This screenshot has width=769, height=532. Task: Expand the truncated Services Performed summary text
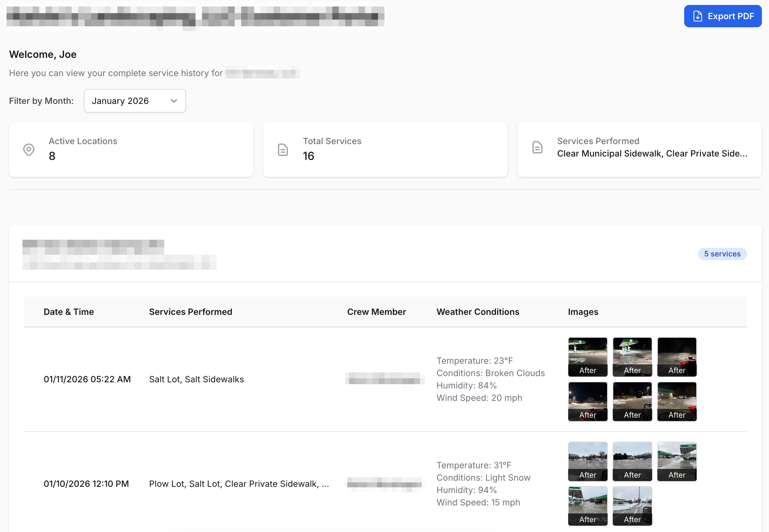[x=652, y=154]
